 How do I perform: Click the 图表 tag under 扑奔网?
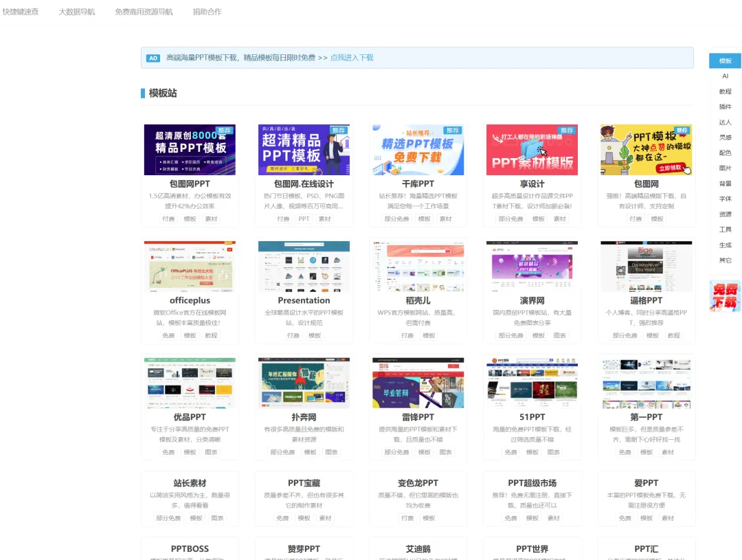[331, 452]
